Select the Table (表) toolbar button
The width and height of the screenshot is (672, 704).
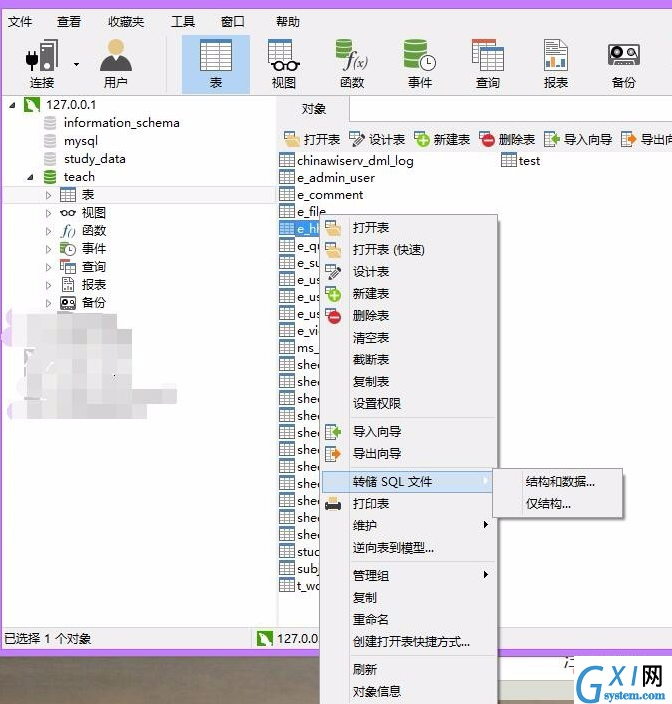point(216,64)
